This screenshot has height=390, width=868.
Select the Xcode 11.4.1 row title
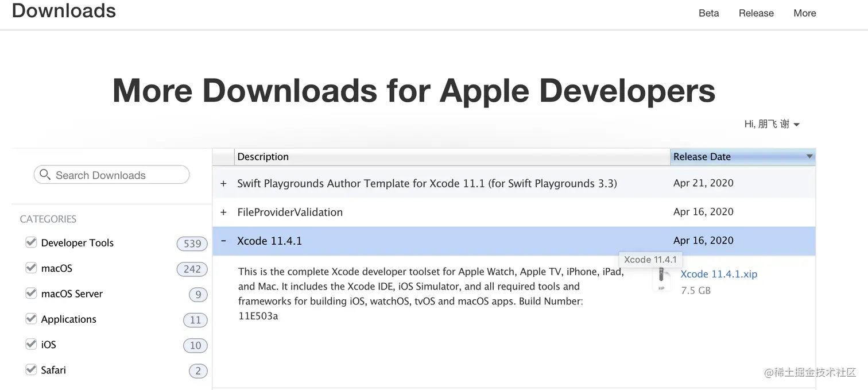click(x=269, y=241)
